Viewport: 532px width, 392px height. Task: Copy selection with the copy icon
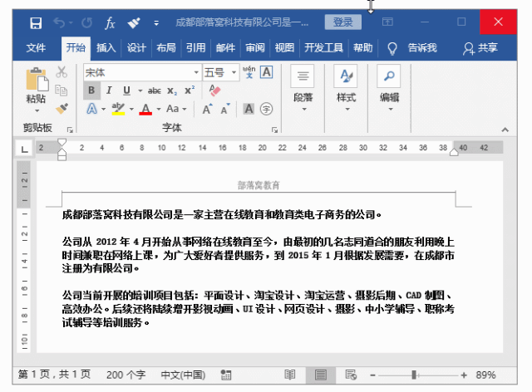[x=62, y=91]
